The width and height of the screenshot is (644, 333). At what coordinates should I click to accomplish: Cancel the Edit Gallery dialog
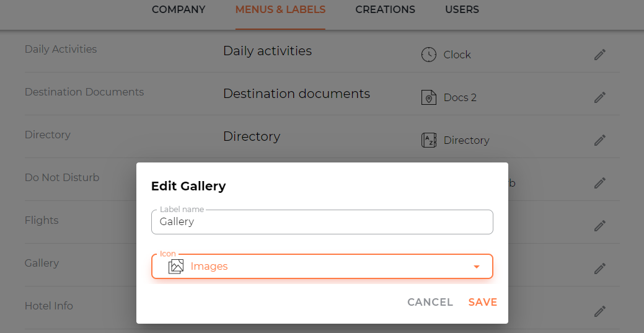coord(430,302)
